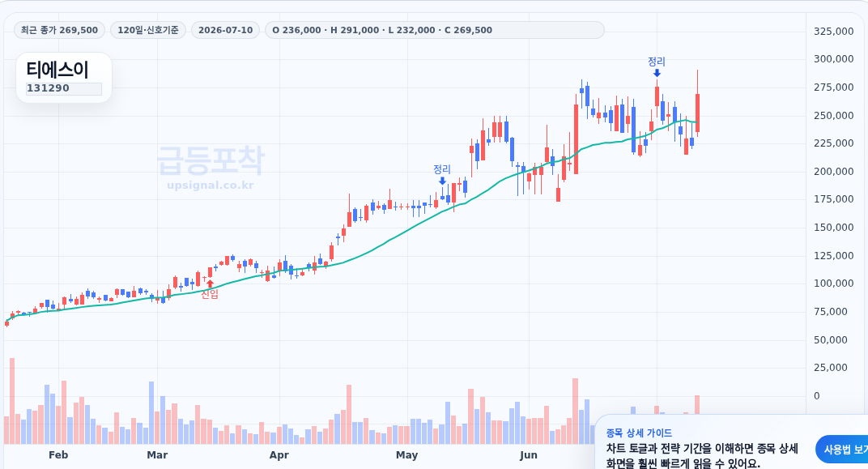868x469 pixels.
Task: Click the last red candlestick on the right
Action: (x=697, y=113)
